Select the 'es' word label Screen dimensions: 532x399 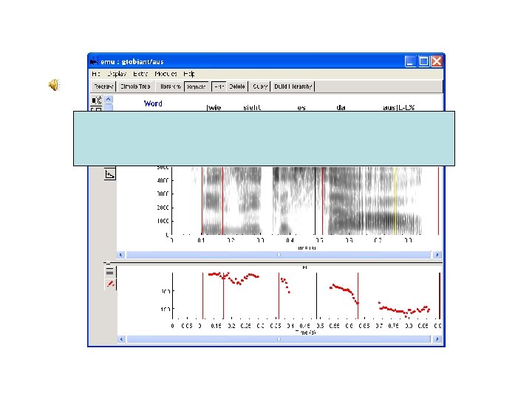pyautogui.click(x=301, y=108)
